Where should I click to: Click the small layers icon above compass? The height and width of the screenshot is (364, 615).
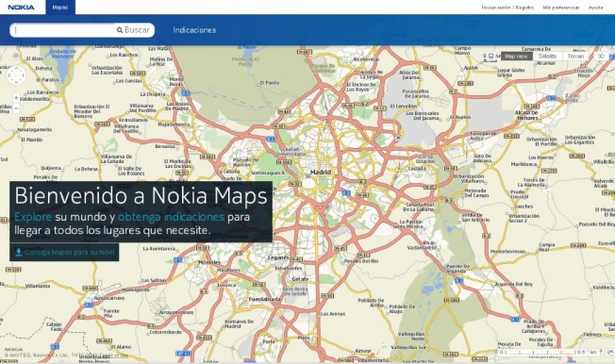pos(16,56)
